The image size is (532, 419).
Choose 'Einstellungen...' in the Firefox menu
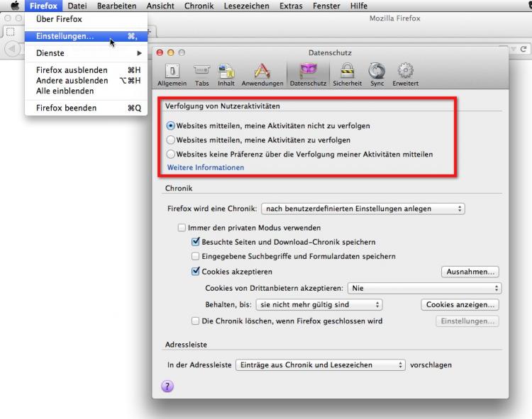click(x=65, y=35)
